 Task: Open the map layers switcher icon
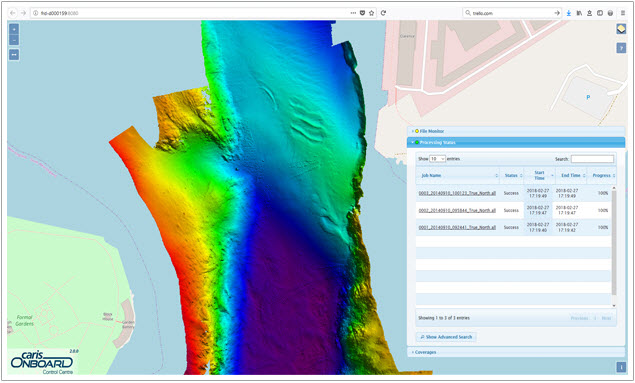pos(621,29)
